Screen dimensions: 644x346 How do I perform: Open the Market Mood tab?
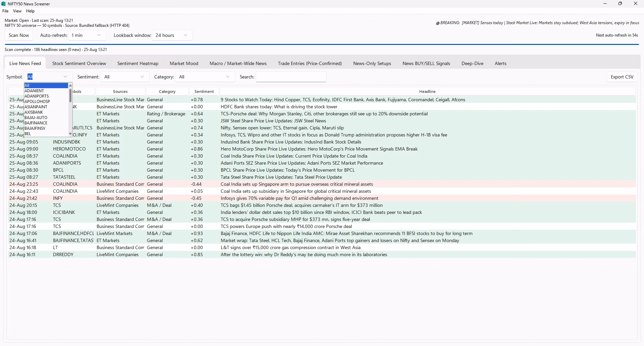click(x=184, y=63)
